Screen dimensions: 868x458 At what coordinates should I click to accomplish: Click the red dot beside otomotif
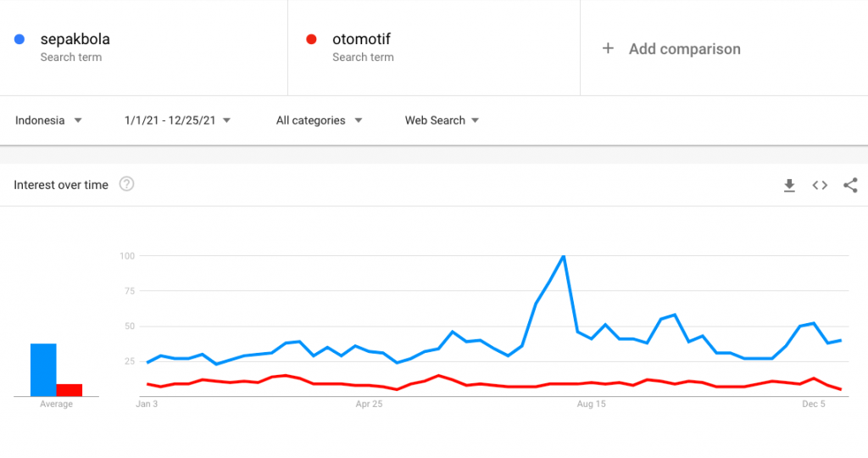(x=311, y=39)
